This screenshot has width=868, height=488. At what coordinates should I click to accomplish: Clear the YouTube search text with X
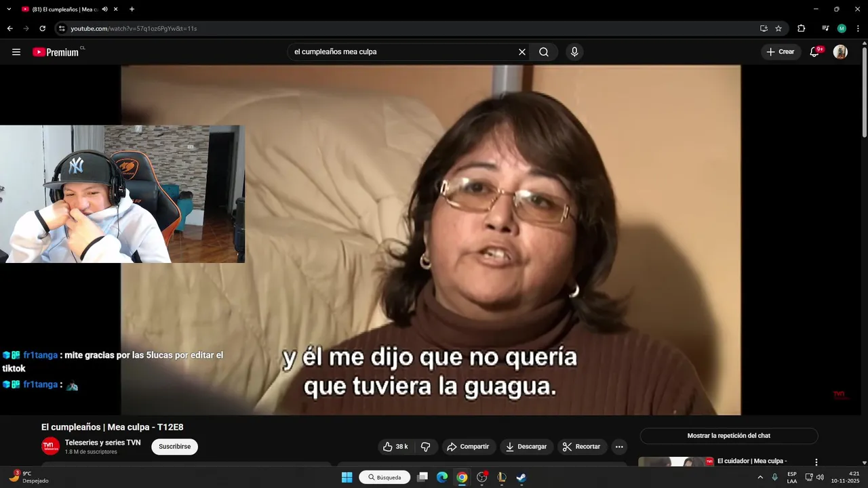tap(522, 52)
